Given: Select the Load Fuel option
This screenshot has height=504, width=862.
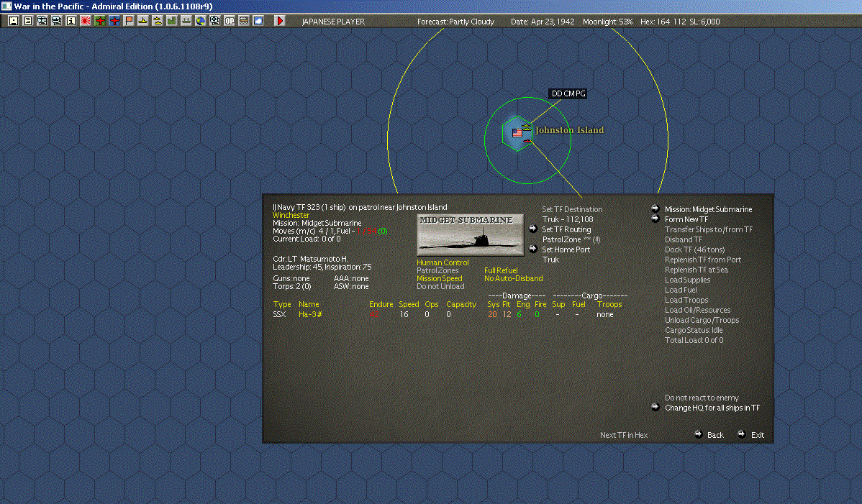Looking at the screenshot, I should pyautogui.click(x=681, y=290).
